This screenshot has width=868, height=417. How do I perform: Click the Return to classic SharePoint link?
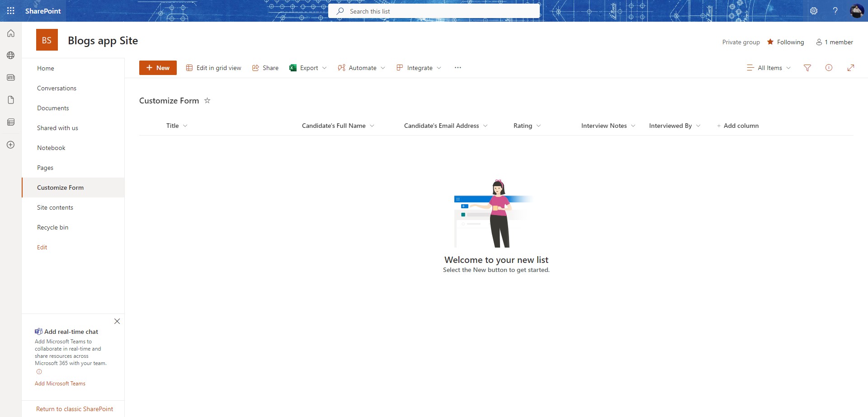click(x=75, y=408)
